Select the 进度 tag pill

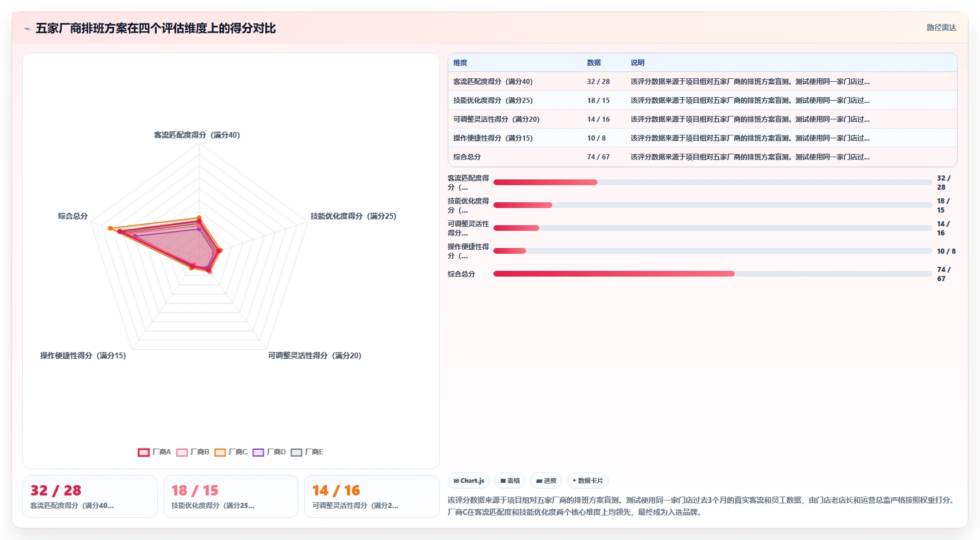coord(546,481)
